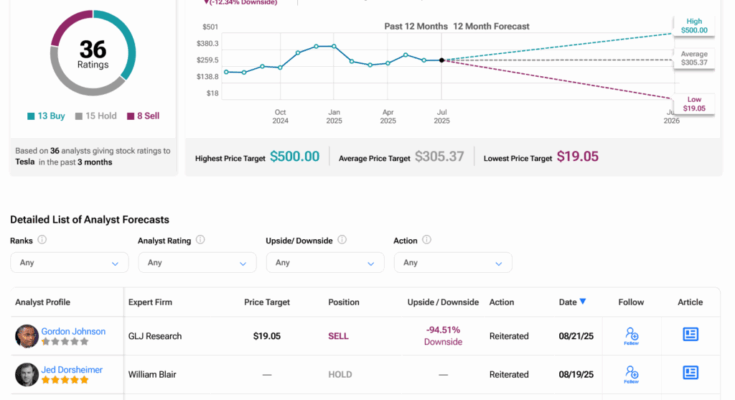The image size is (735, 400).
Task: Click Reiterated action in William Blair row
Action: click(509, 375)
